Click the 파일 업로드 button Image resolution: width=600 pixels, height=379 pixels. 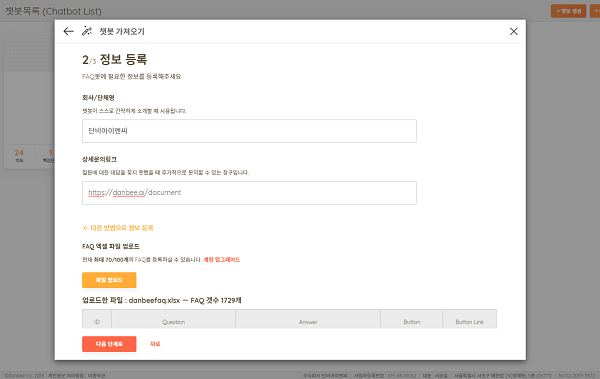[x=109, y=280]
